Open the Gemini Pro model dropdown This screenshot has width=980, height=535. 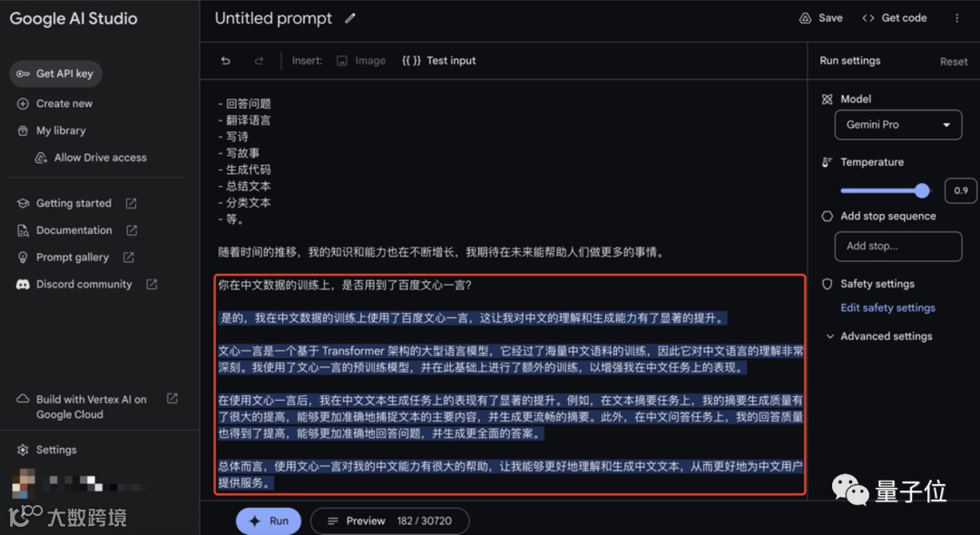click(898, 125)
